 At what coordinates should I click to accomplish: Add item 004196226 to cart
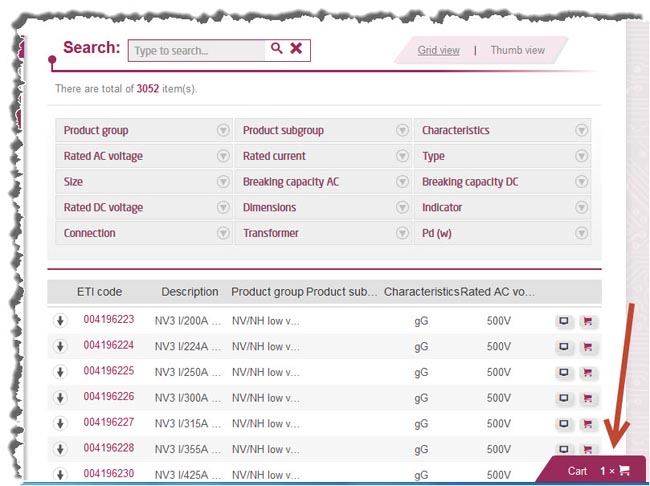tap(587, 398)
